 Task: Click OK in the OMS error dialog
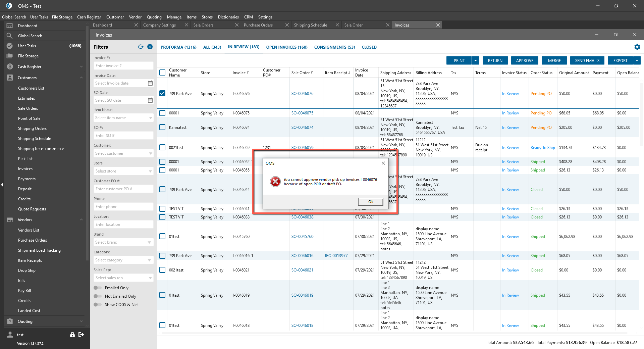click(370, 202)
